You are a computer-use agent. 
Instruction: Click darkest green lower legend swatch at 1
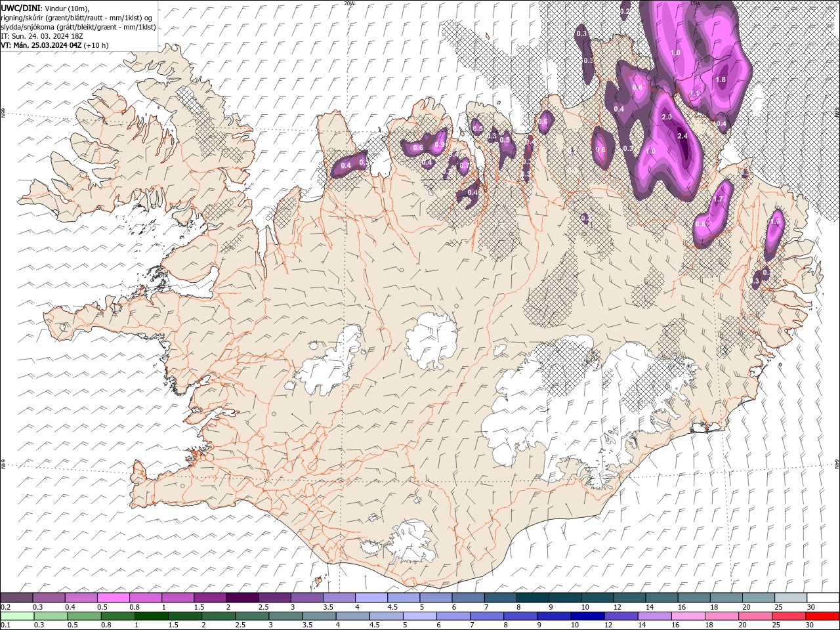(x=151, y=616)
